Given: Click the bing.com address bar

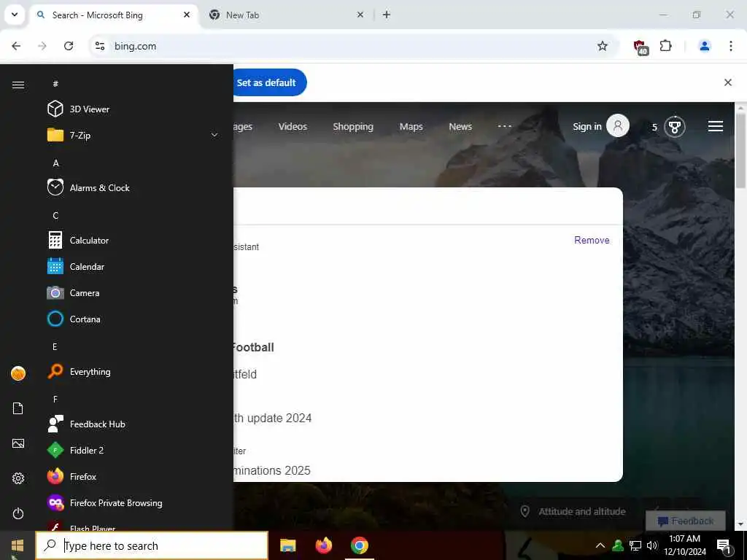Looking at the screenshot, I should (x=352, y=46).
